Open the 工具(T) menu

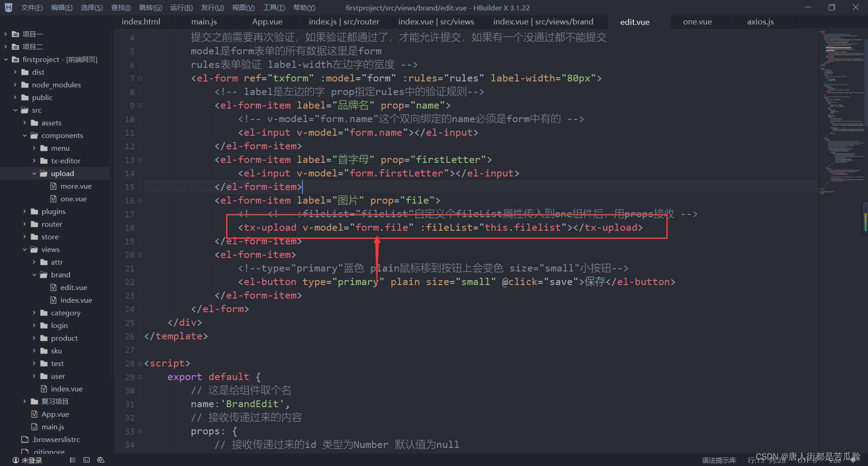274,8
